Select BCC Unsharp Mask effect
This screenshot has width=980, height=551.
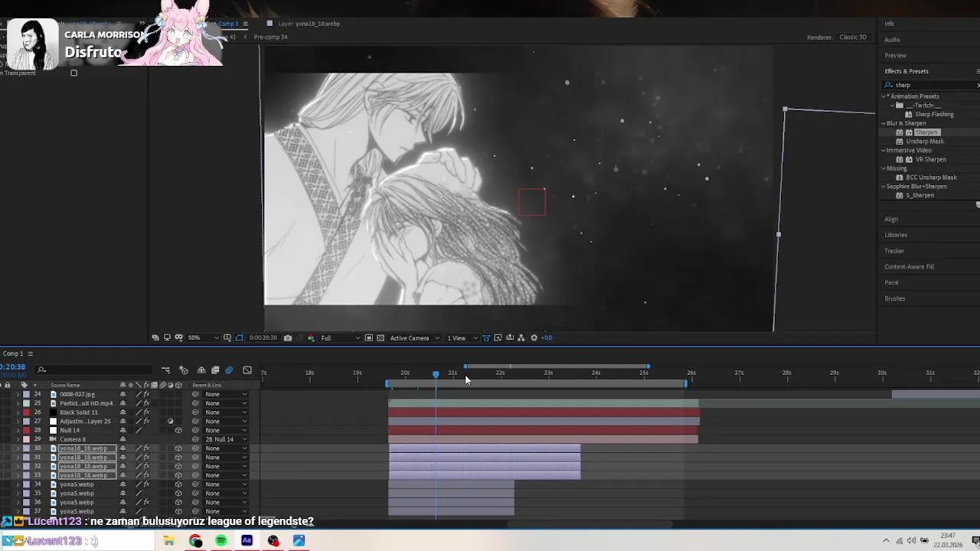931,178
